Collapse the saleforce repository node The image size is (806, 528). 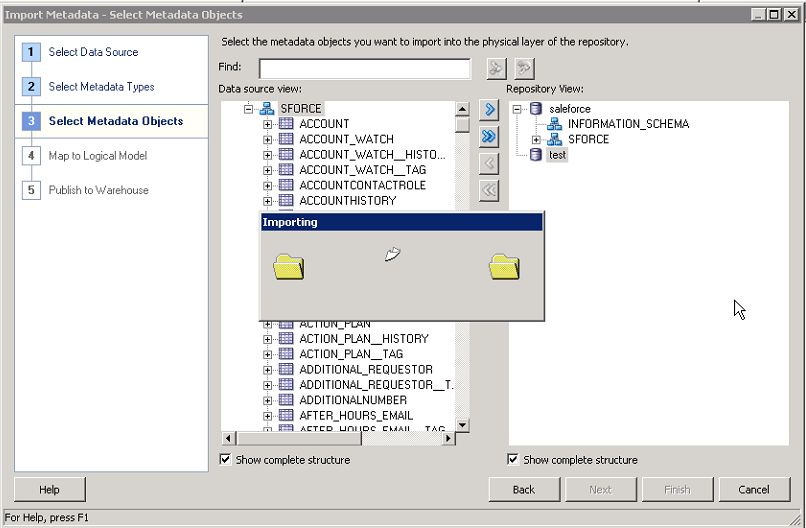517,109
